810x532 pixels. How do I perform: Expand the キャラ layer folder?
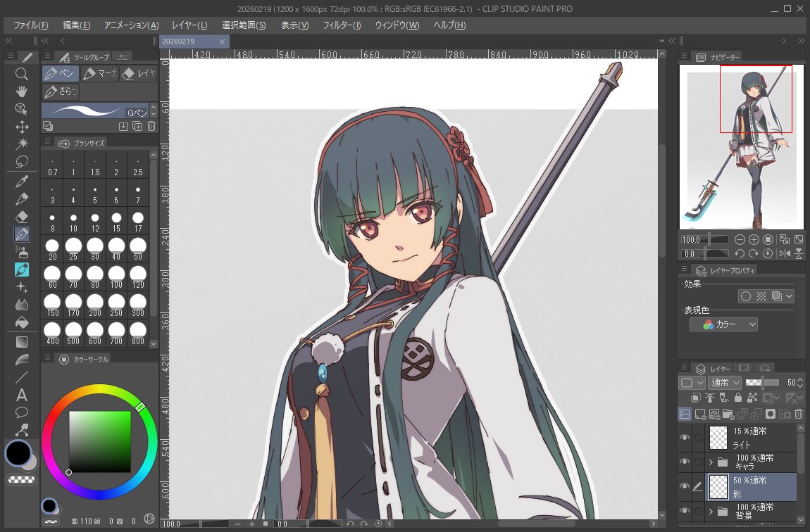(x=711, y=462)
